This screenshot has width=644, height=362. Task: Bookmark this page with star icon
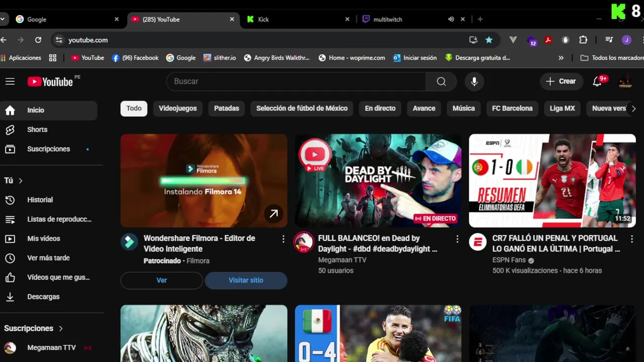pos(489,40)
